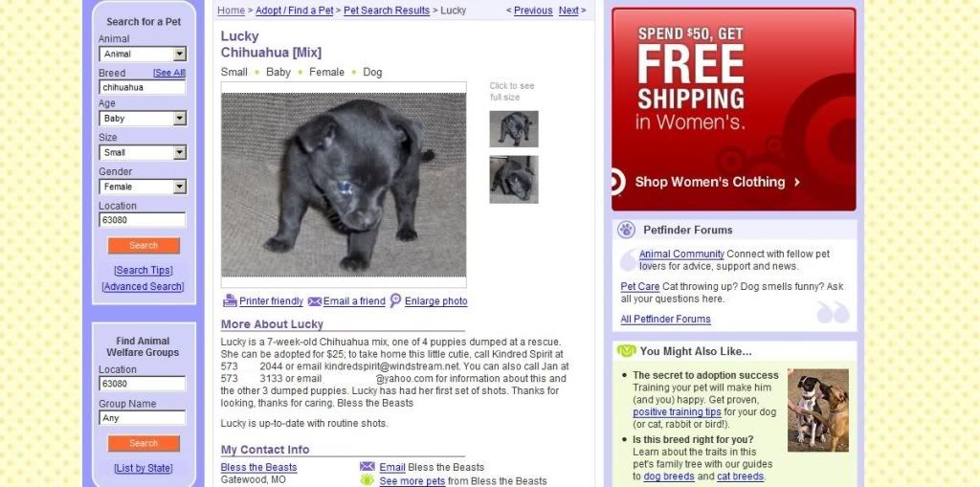Expand the Gender dropdown showing Female
Screen dimensions: 980x487
point(143,187)
